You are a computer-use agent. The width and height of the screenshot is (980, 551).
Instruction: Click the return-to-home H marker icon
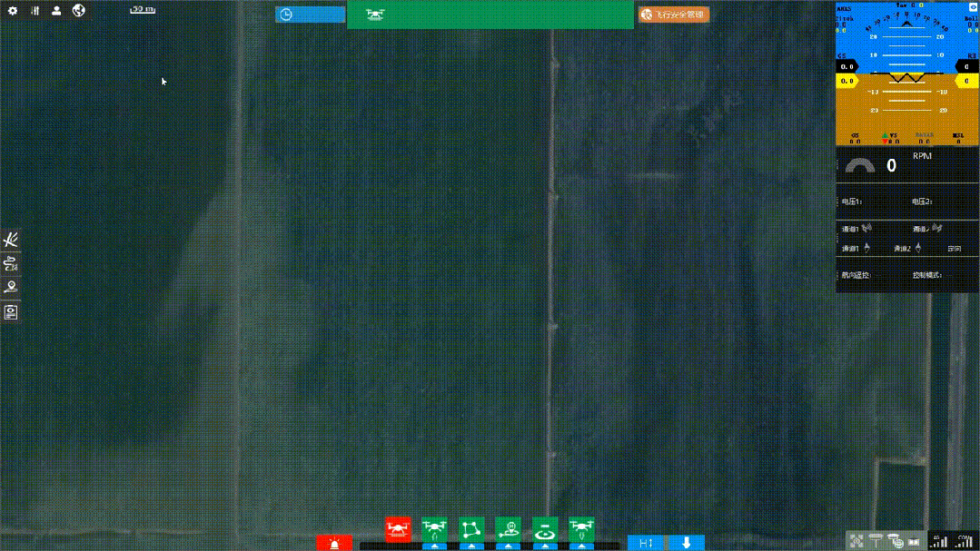click(509, 528)
